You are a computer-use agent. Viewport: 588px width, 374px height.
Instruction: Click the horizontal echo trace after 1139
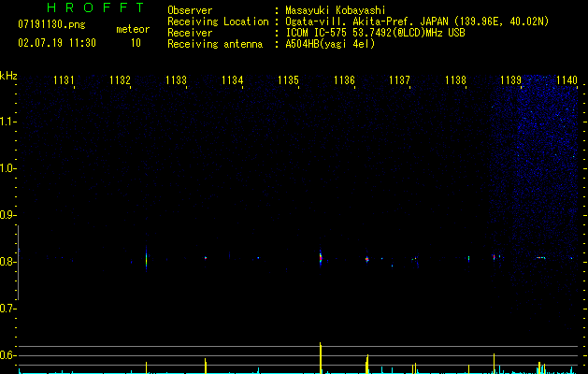540,258
